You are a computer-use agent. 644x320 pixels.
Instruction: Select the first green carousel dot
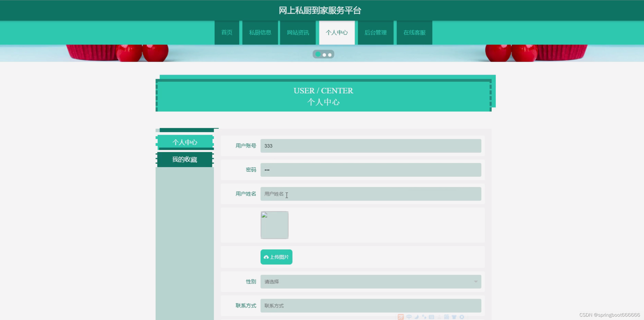[318, 54]
